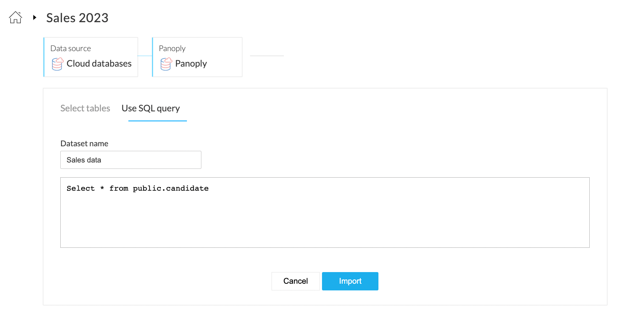Click the breadcrumb arrow next to home

click(x=35, y=17)
